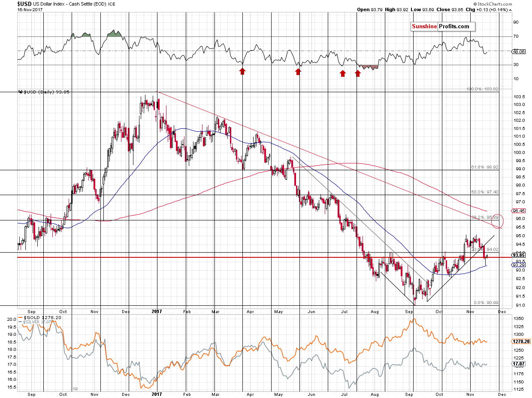Click the '23.6%: 94.02' Fibonacci label

(x=484, y=249)
